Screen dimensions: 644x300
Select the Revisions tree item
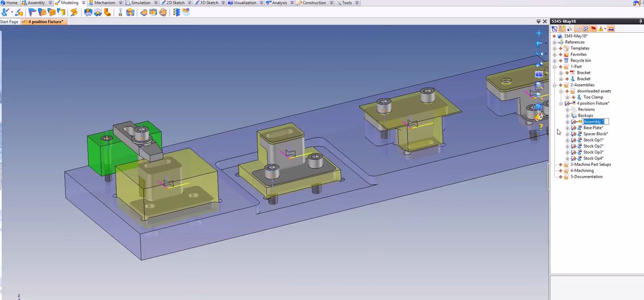click(x=586, y=109)
